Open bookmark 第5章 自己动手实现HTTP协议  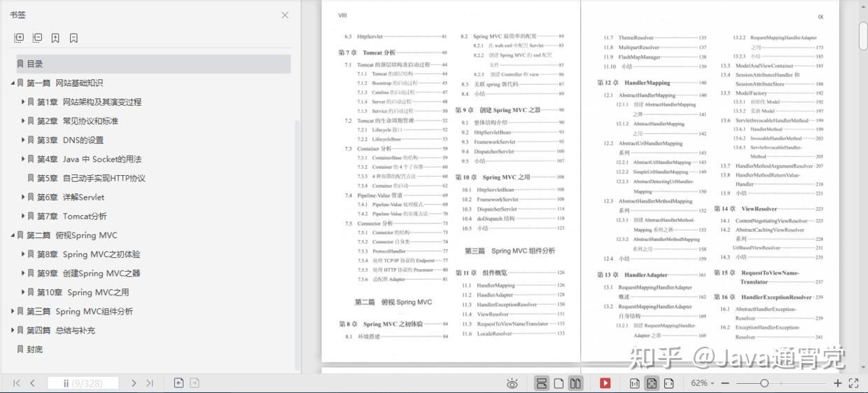tap(92, 178)
